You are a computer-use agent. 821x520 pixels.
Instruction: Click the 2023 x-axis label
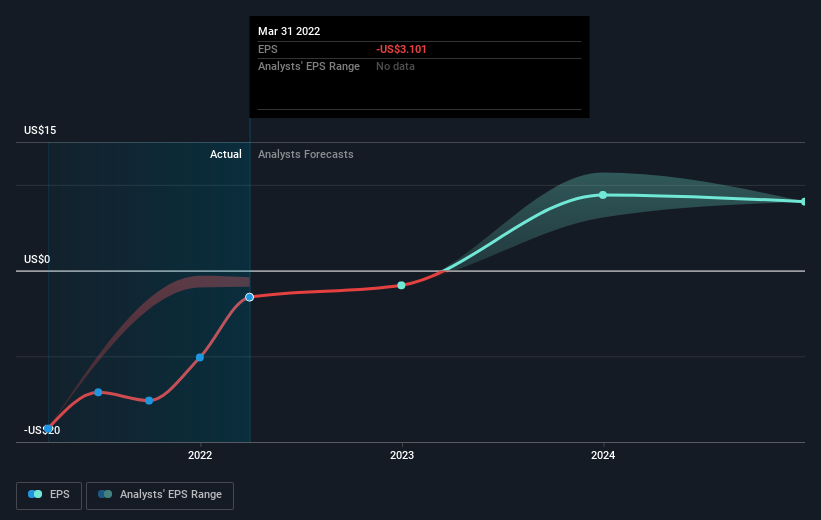(x=402, y=456)
